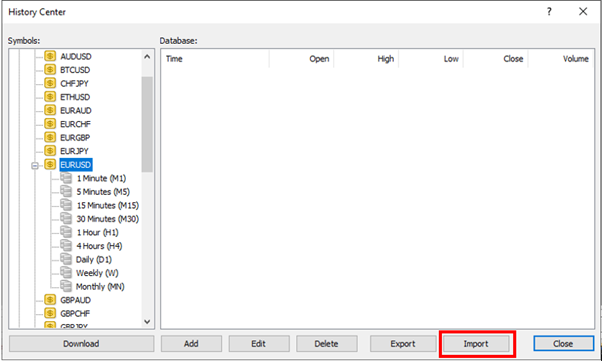602x361 pixels.
Task: Click the symbols list scroll down arrow
Action: click(x=147, y=322)
